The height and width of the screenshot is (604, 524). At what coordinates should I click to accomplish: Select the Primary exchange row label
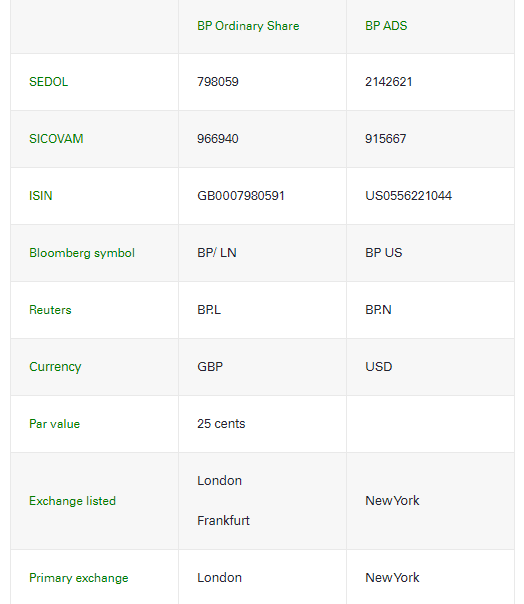[x=79, y=578]
